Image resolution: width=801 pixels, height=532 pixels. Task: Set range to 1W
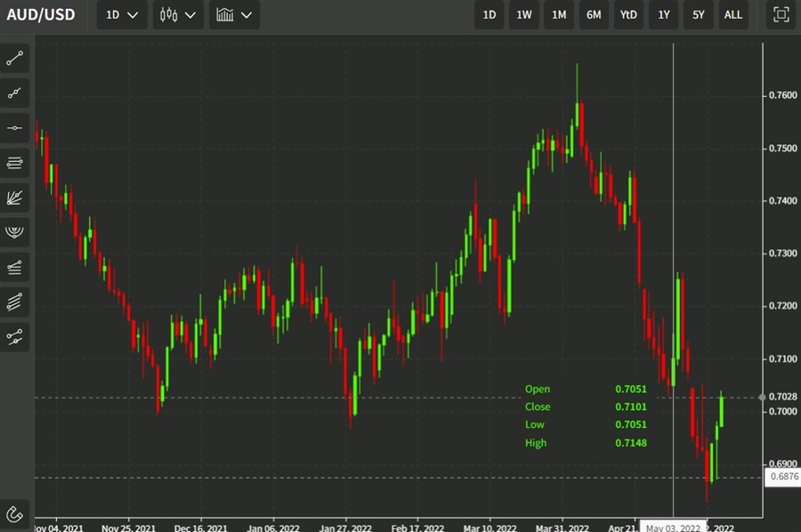524,15
